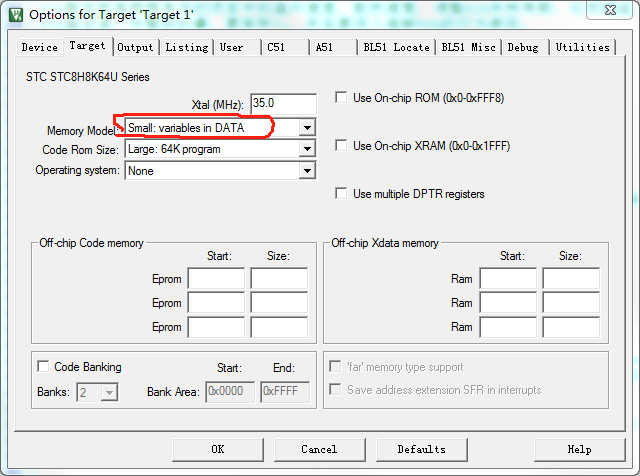Click the first Ram Size field

[x=571, y=279]
